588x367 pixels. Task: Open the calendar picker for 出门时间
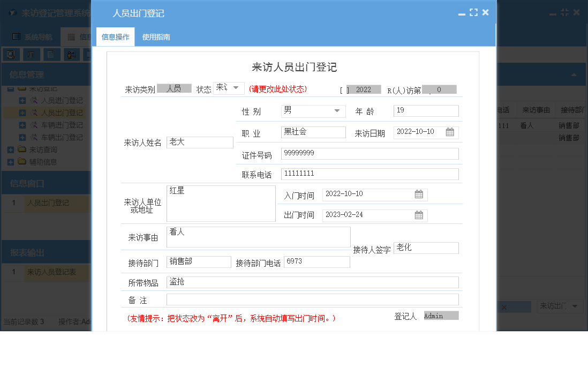click(x=419, y=215)
